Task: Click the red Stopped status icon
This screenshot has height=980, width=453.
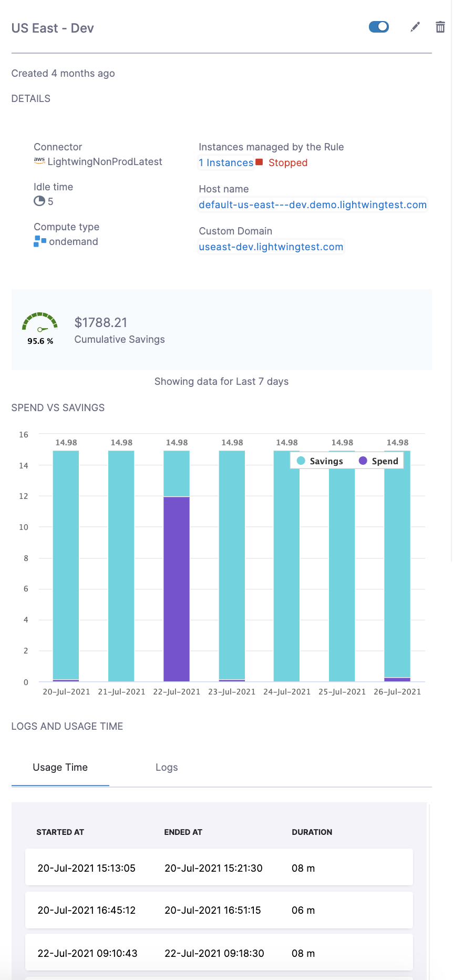Action: 259,162
